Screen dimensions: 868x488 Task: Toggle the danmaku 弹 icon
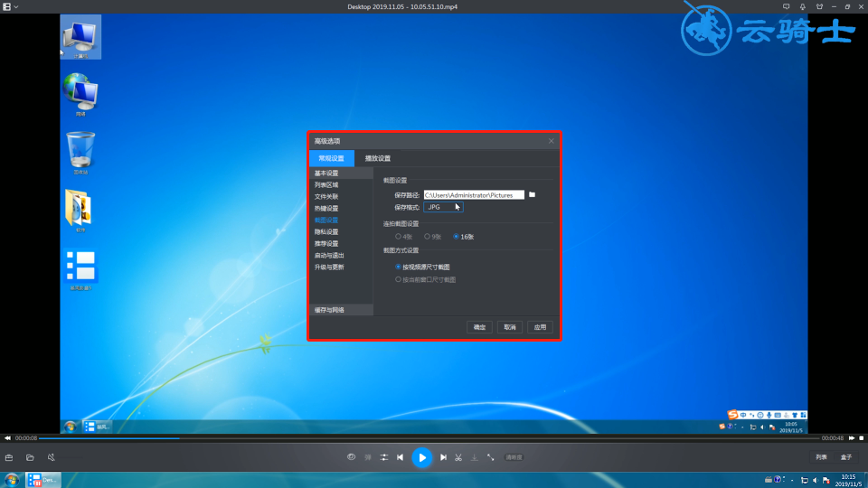coord(368,457)
